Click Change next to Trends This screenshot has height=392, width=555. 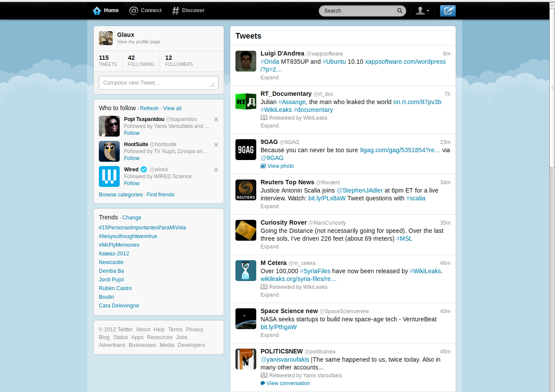pos(132,218)
